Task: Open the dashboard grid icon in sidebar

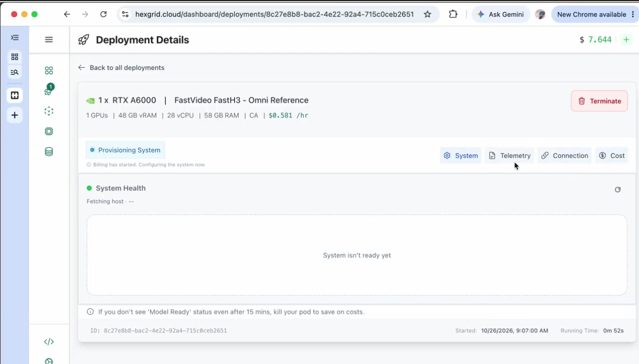Action: point(49,70)
